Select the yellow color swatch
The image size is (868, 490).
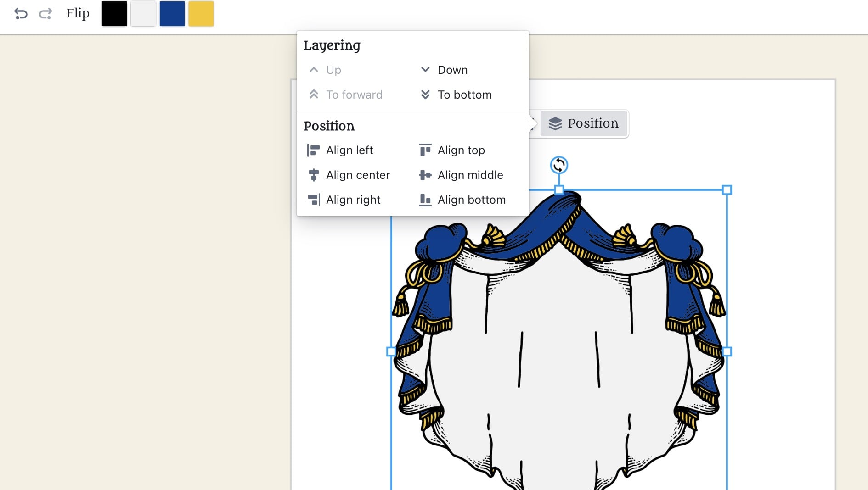(x=201, y=14)
